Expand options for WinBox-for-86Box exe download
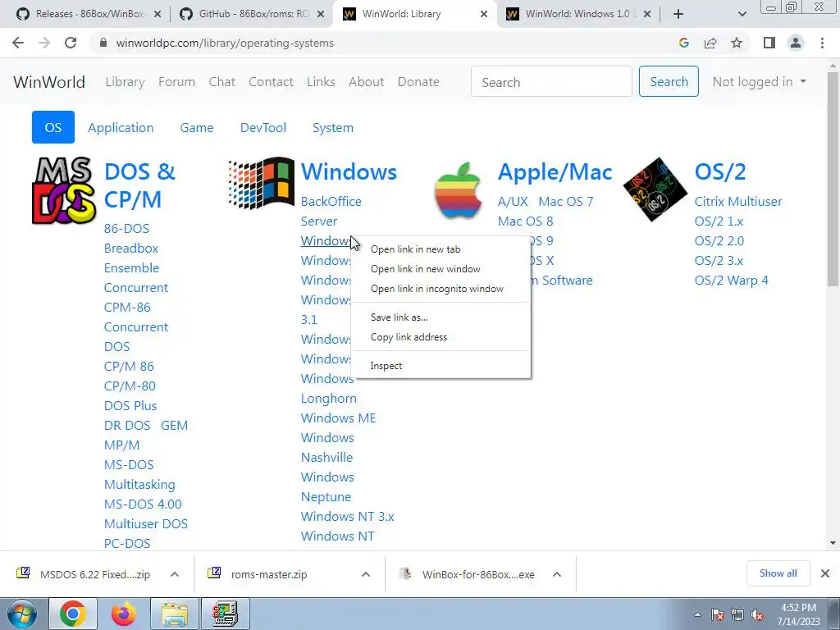This screenshot has height=630, width=840. (557, 574)
